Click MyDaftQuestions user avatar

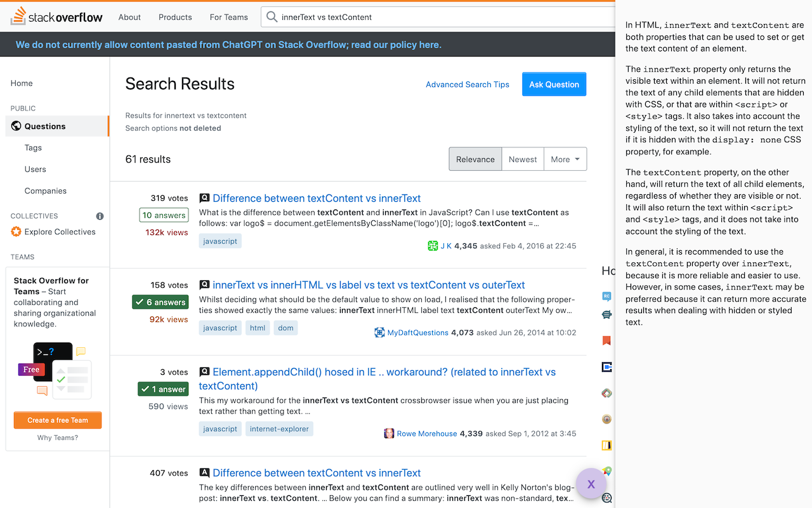pos(379,333)
